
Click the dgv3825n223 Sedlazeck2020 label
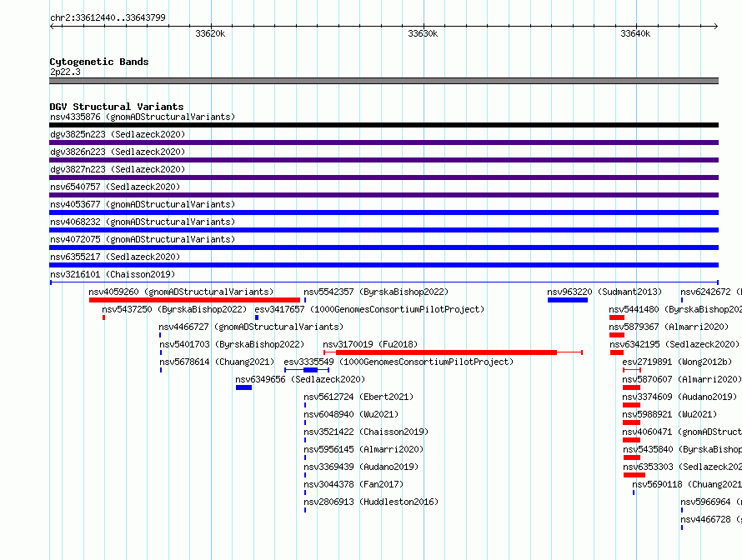coord(118,134)
